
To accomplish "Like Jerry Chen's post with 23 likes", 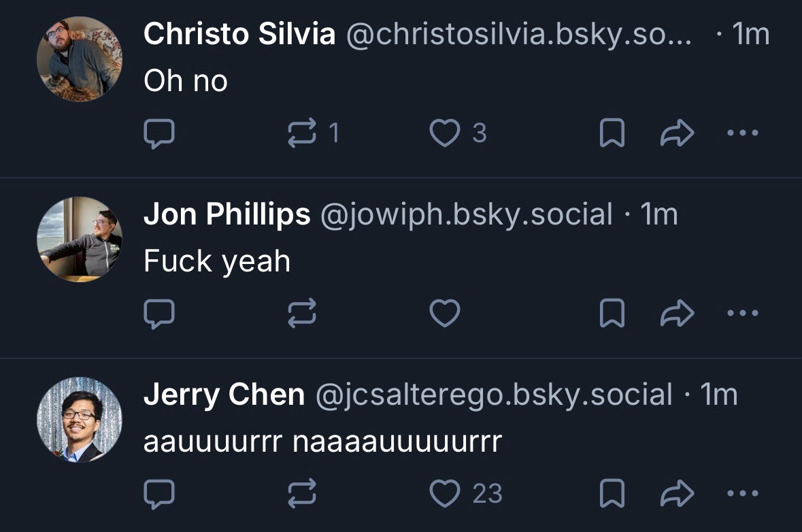I will [446, 494].
